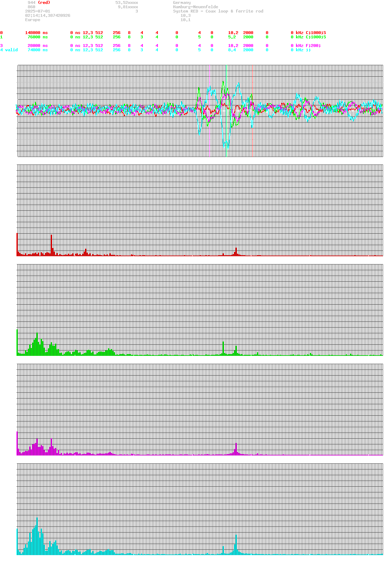Click the magenta channel value "28000 ns"
Image resolution: width=392 pixels, height=563 pixels.
[x=38, y=46]
